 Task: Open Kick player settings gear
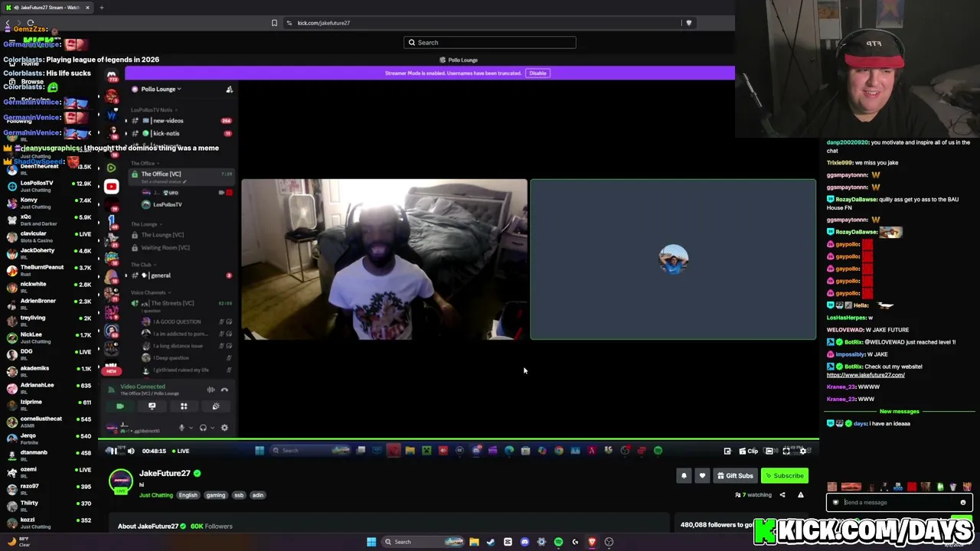pos(803,451)
